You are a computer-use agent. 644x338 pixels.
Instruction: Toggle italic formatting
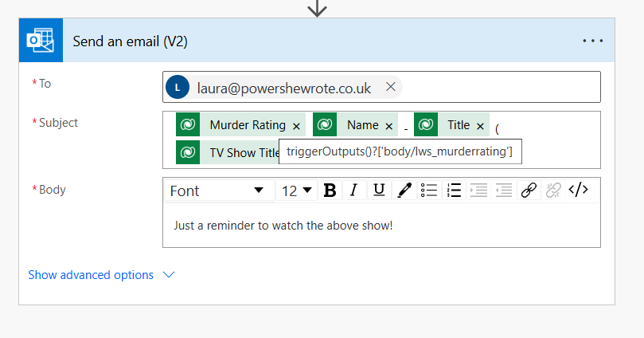pyautogui.click(x=353, y=191)
